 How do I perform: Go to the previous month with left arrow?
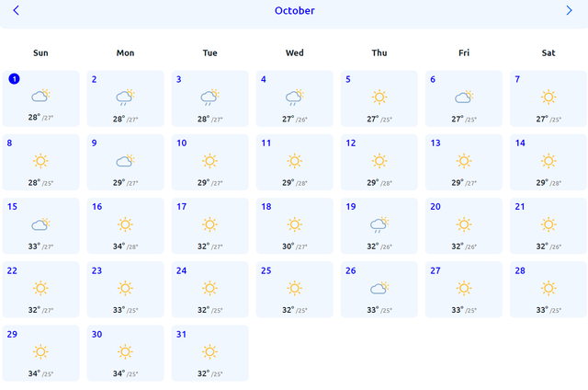coord(16,10)
